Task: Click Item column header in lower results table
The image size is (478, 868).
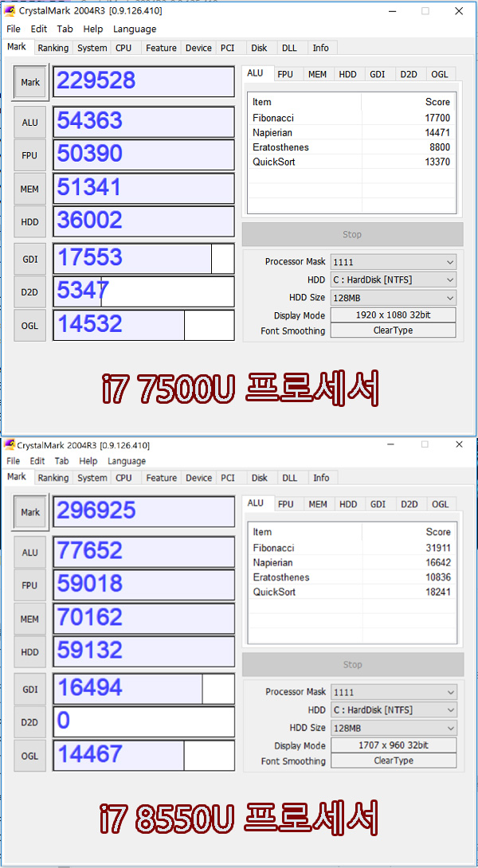Action: coord(305,532)
